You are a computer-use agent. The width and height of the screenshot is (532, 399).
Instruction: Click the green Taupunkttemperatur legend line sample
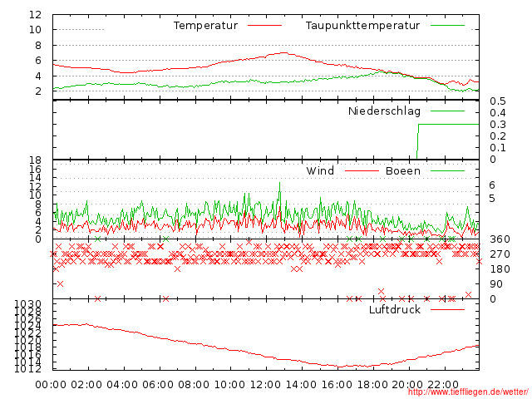[x=447, y=26]
